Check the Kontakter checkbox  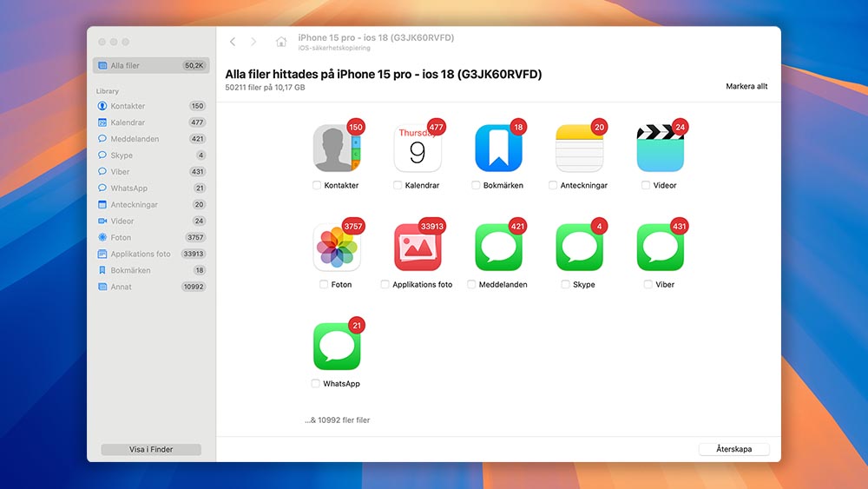point(317,185)
